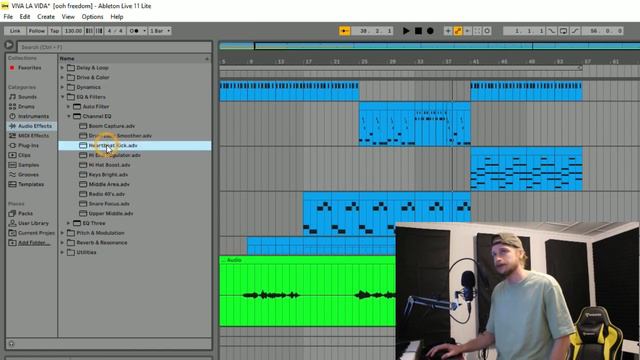Expand the Pitch & Modulation folder
This screenshot has height=360, width=640.
tap(62, 233)
